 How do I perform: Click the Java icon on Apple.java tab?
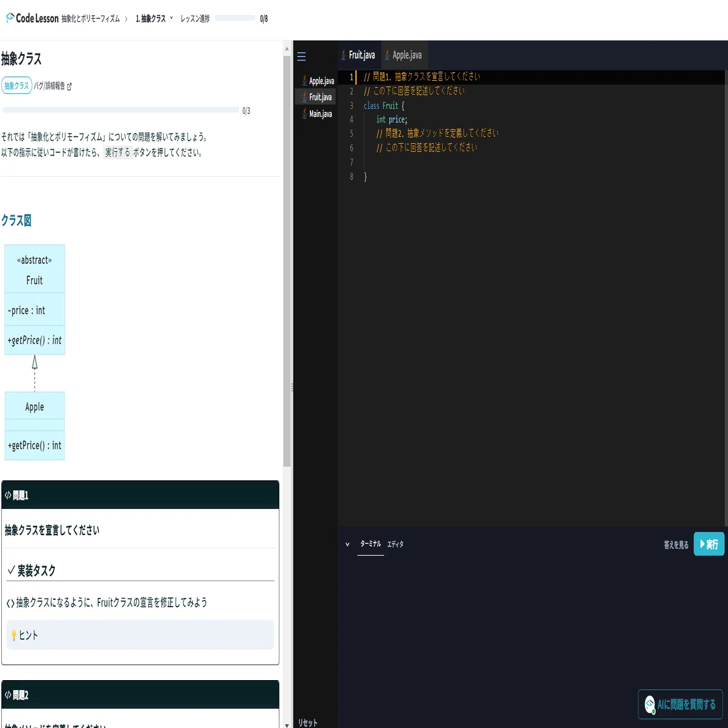point(387,55)
